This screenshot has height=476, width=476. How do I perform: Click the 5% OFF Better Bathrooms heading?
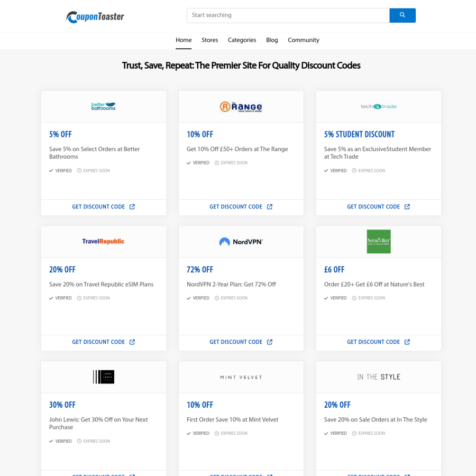(x=60, y=134)
